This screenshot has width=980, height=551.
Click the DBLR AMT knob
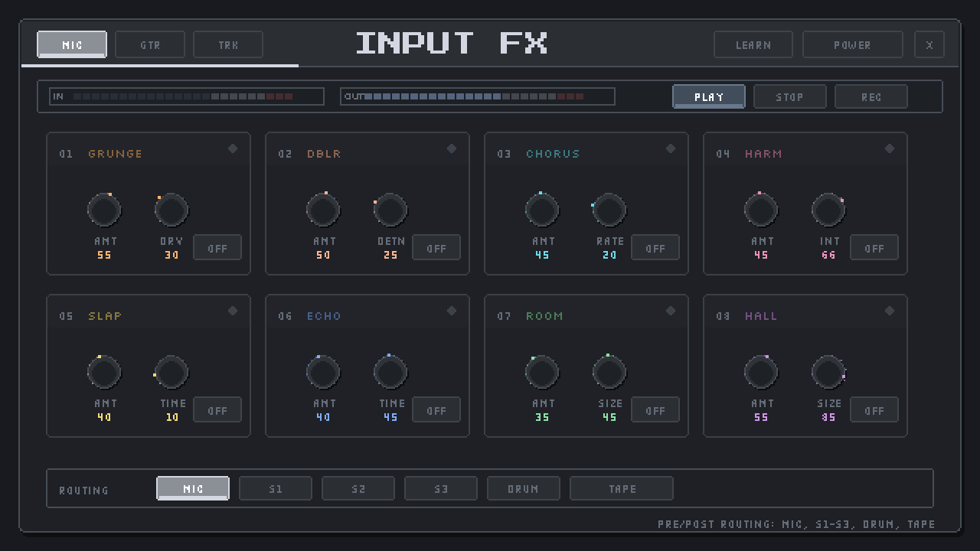[x=323, y=210]
